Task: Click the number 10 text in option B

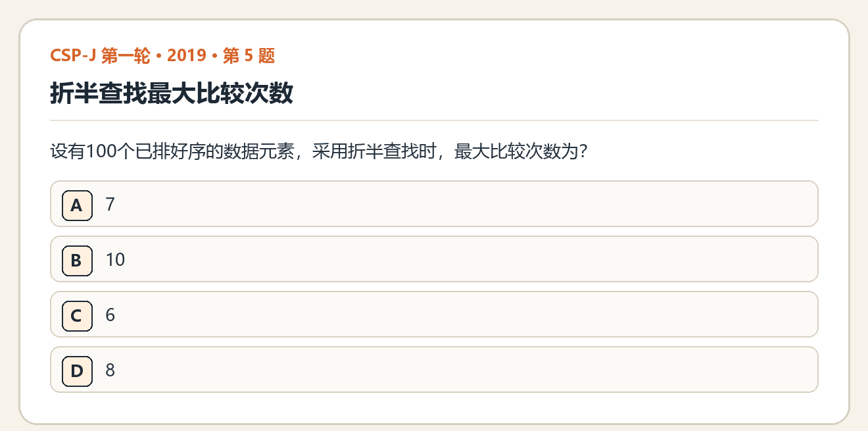Action: (x=115, y=260)
